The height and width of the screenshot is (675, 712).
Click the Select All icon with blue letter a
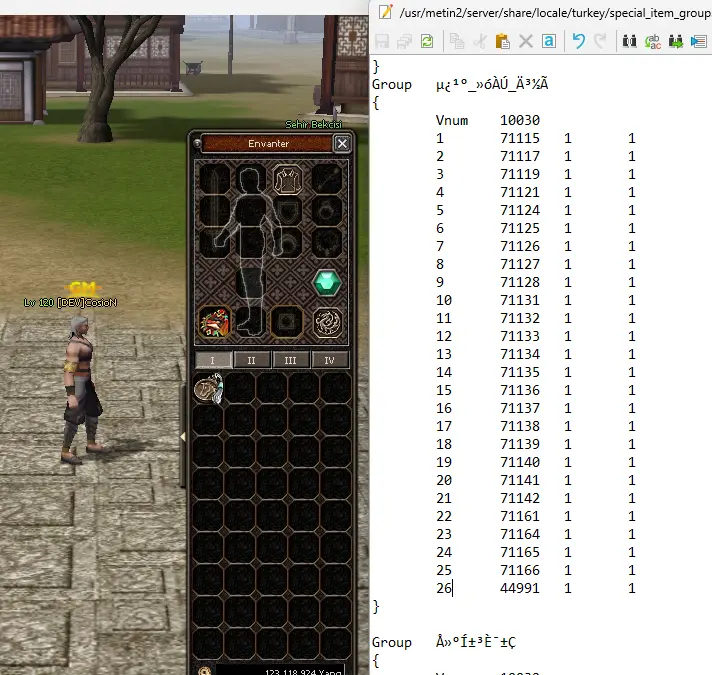coord(549,41)
